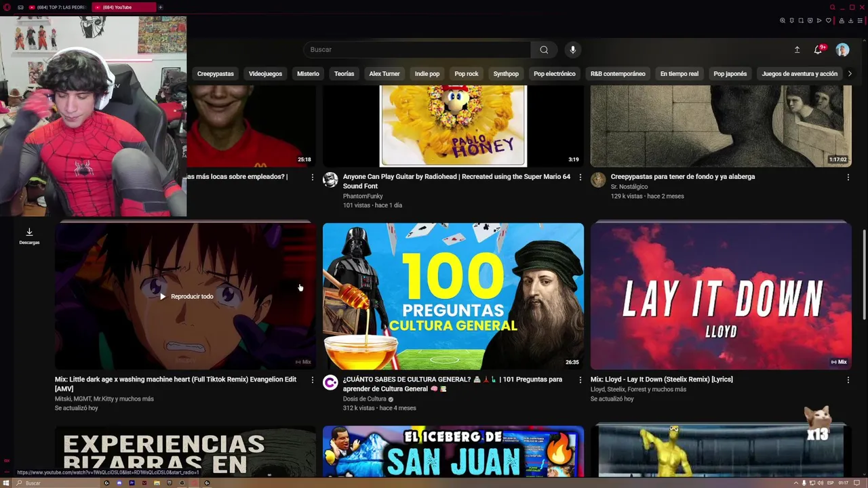The image size is (868, 488).
Task: Open a new browser tab with plus
Action: 161,7
